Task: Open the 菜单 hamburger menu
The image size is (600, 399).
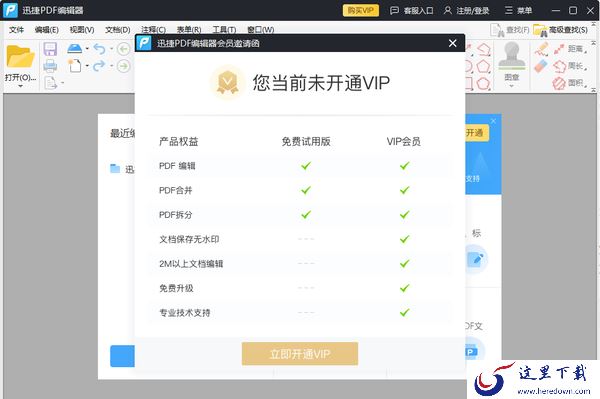Action: click(x=518, y=10)
